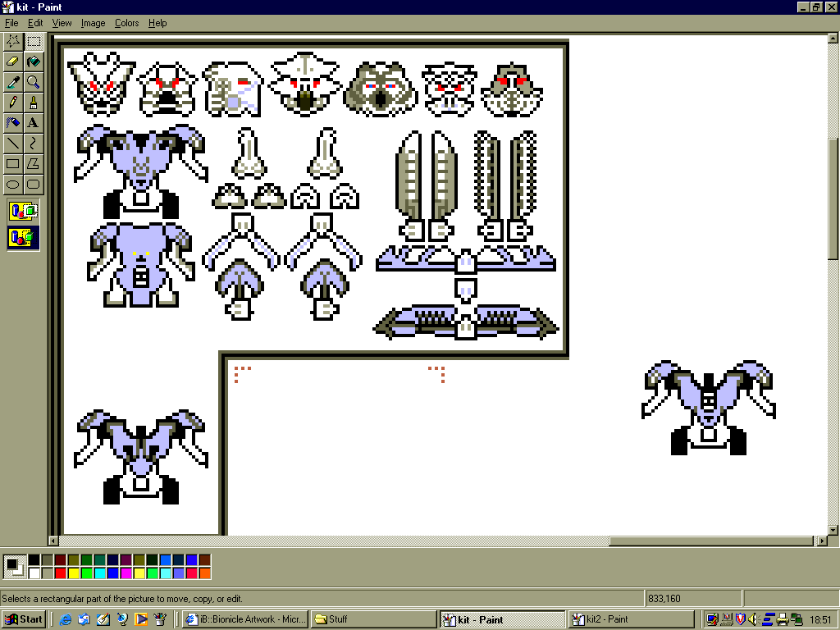Viewport: 840px width, 630px height.
Task: Select the Rounded Rectangle tool
Action: pos(33,185)
